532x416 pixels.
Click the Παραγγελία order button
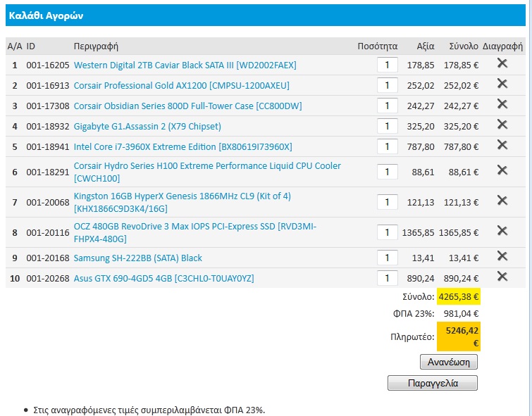coord(433,383)
